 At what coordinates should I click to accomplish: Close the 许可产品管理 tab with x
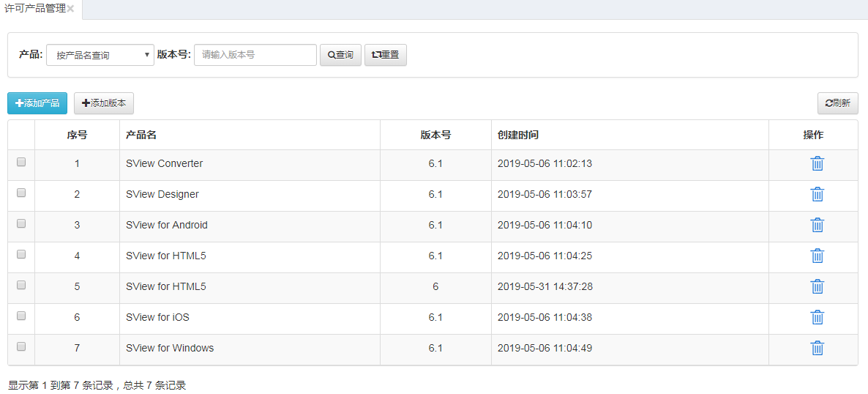pos(71,9)
